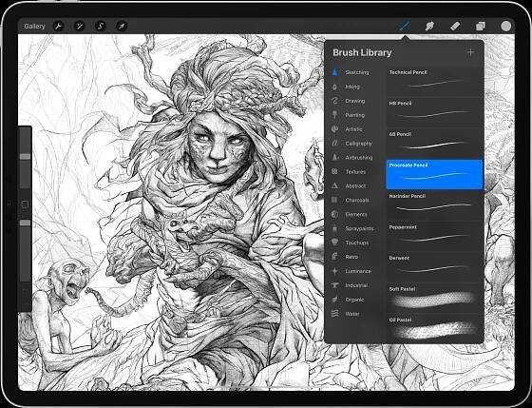Choose the HB Pencil brush

[434, 112]
